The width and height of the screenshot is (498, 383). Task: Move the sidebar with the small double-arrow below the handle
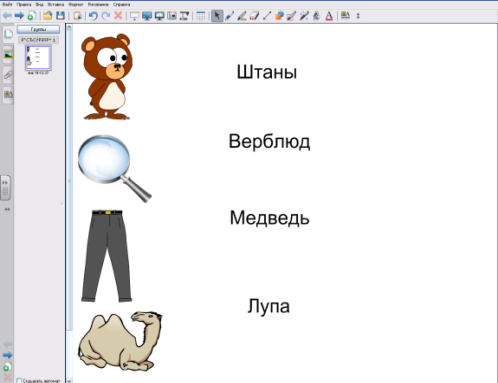[7, 209]
